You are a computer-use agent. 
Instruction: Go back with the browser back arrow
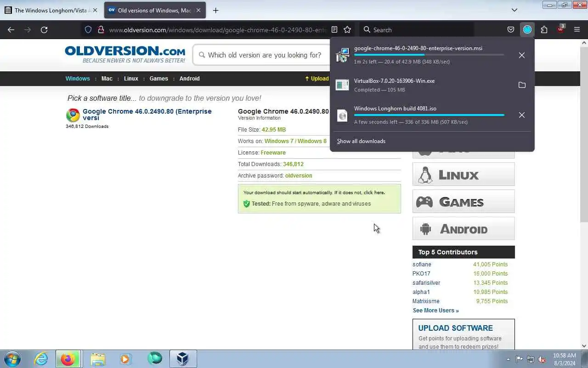(x=11, y=30)
